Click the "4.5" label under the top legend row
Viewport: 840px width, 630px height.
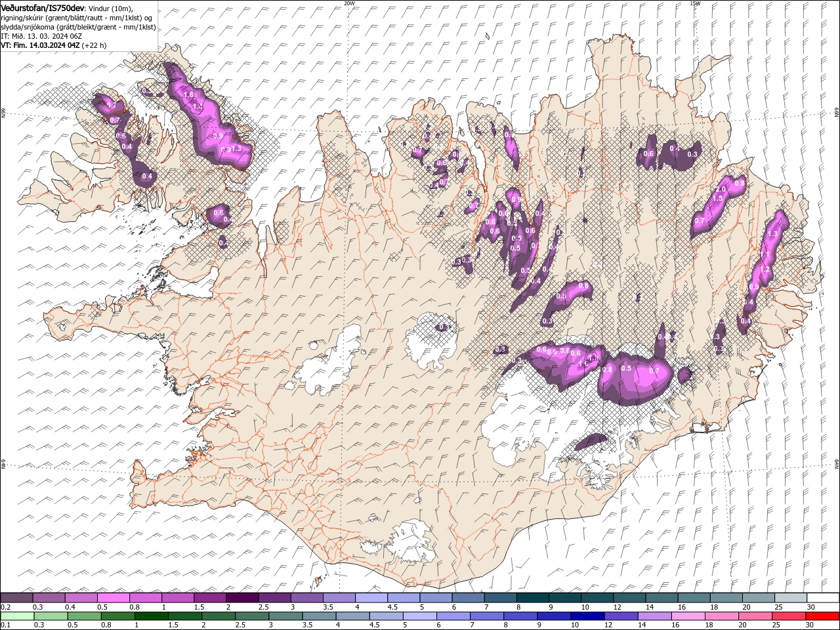point(392,607)
